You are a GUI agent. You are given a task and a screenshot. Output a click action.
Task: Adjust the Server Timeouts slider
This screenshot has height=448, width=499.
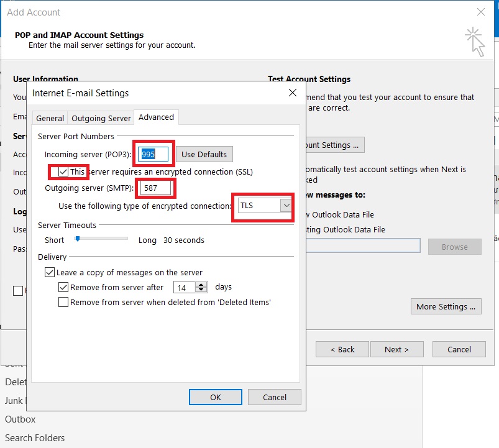pos(78,239)
